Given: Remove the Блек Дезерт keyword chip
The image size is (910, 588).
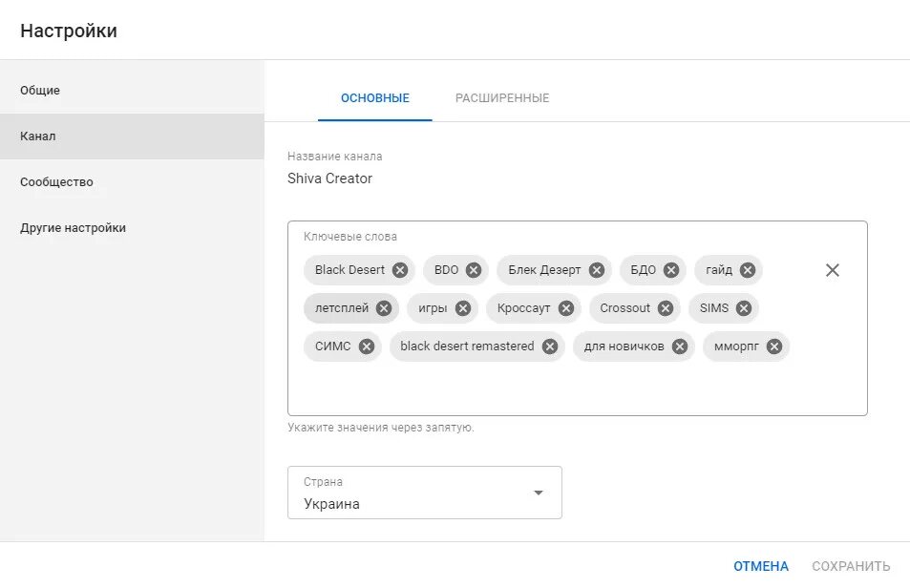Looking at the screenshot, I should (x=597, y=270).
